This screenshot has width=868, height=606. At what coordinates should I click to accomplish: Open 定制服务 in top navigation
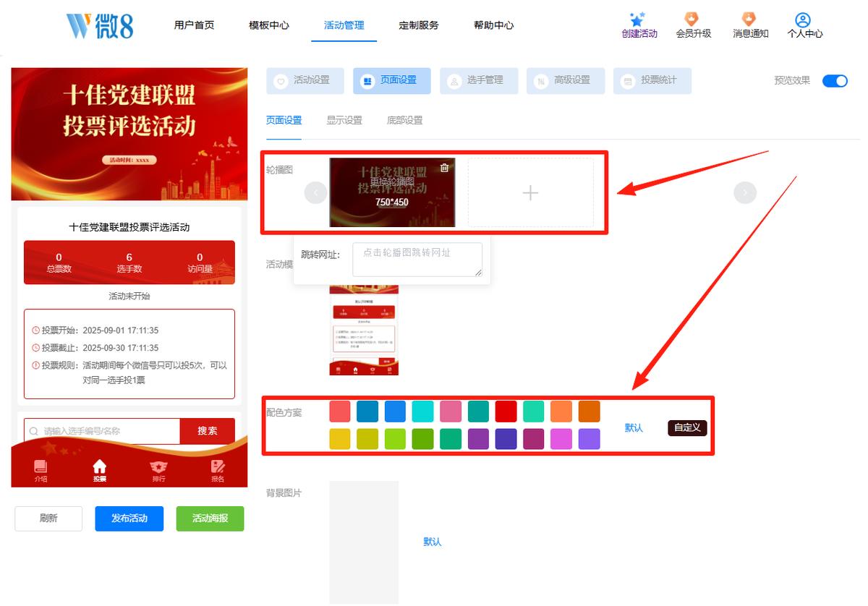(419, 25)
